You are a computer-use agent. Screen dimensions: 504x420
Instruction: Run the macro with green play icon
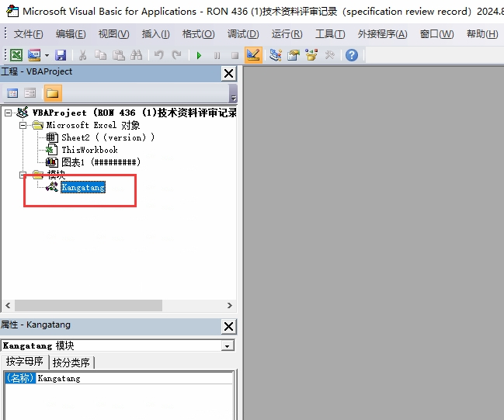pos(199,56)
